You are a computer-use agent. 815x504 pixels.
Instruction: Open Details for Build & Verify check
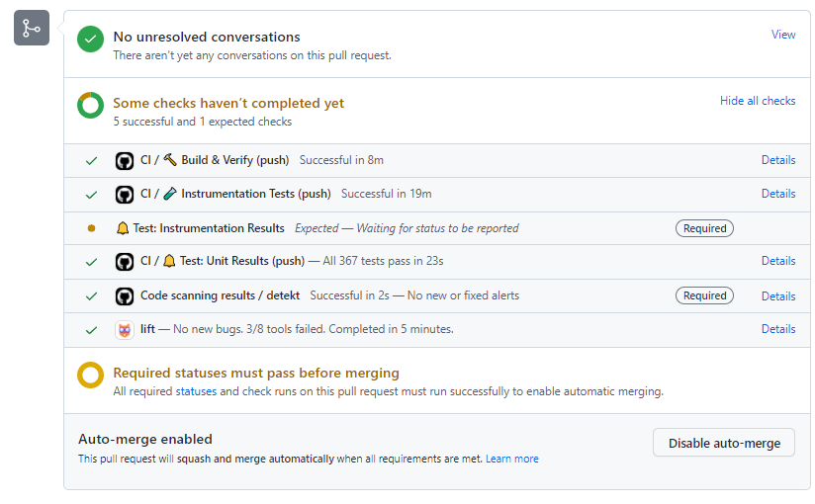click(x=778, y=159)
